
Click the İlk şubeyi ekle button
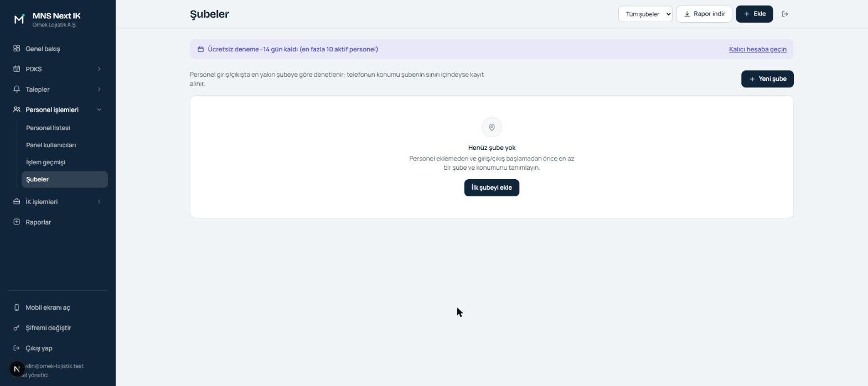492,187
